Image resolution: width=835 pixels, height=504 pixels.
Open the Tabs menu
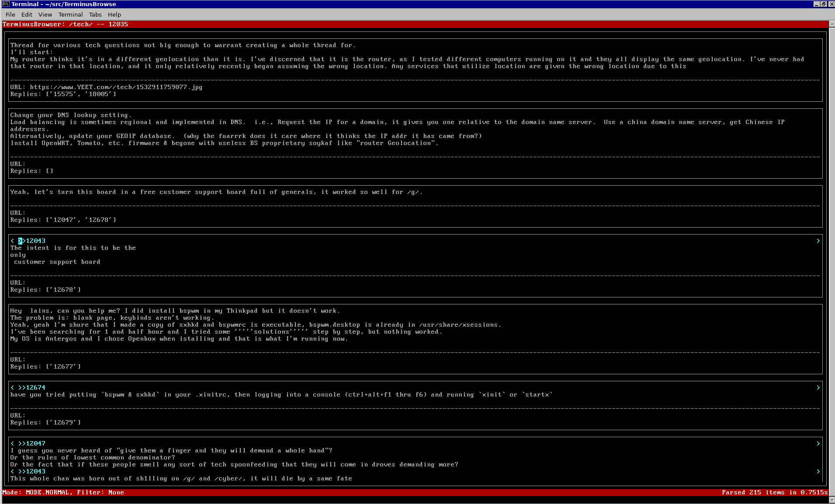pyautogui.click(x=95, y=14)
